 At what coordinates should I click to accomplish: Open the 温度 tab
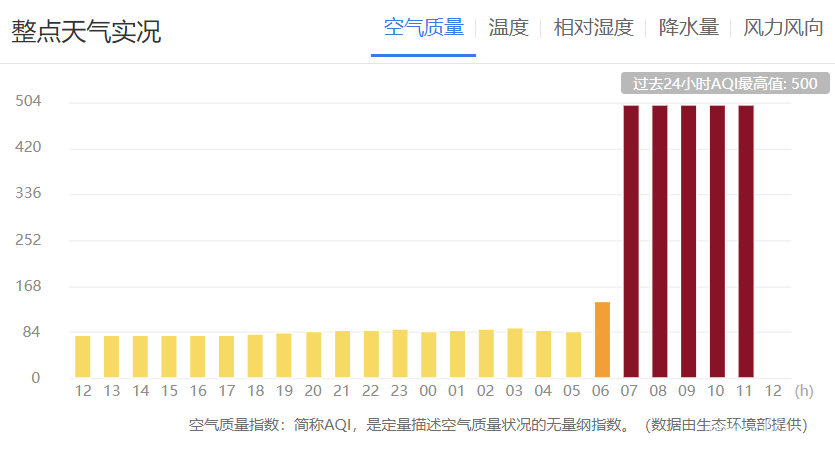coord(508,28)
